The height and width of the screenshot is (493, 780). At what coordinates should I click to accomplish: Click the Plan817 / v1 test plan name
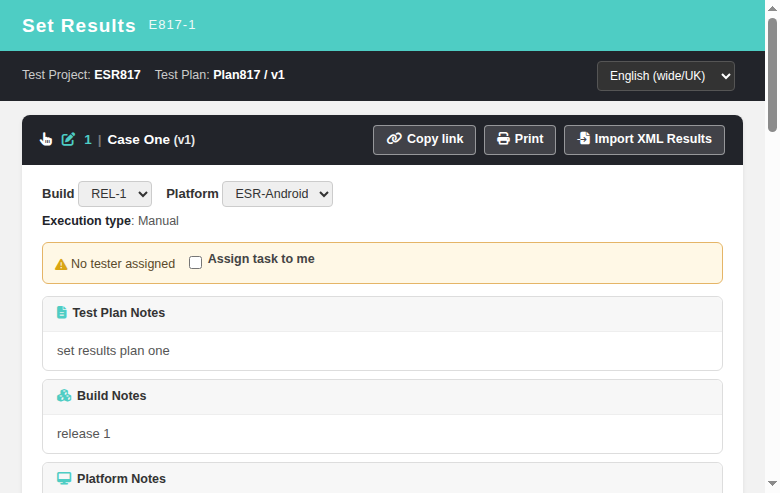[x=249, y=75]
